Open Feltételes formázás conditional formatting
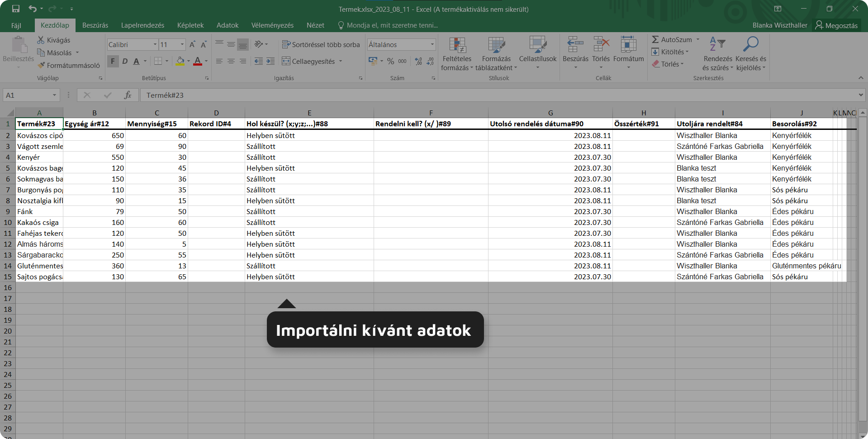Screen dimensions: 868x439 tap(457, 54)
